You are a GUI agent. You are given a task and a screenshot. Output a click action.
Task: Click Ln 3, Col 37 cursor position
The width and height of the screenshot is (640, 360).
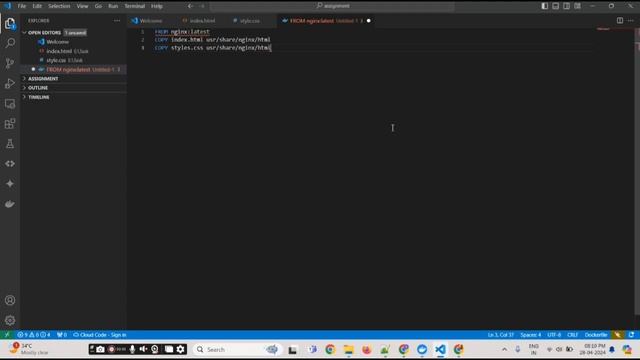[500, 335]
